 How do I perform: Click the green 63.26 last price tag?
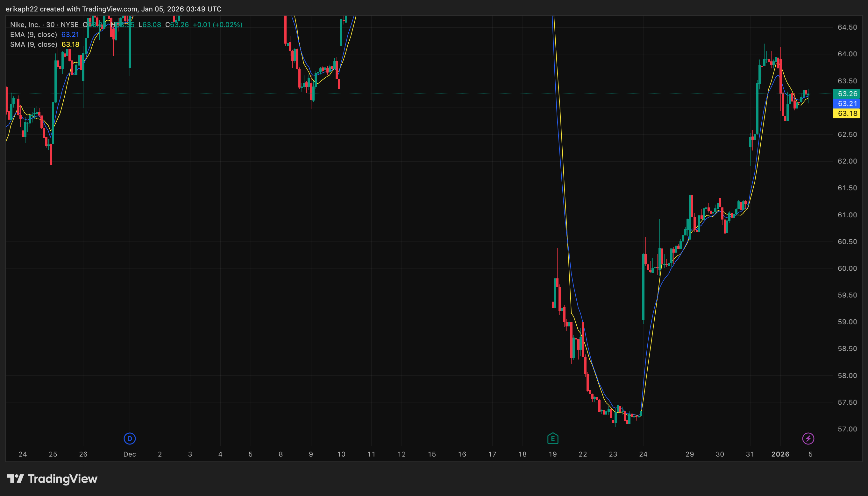(847, 94)
